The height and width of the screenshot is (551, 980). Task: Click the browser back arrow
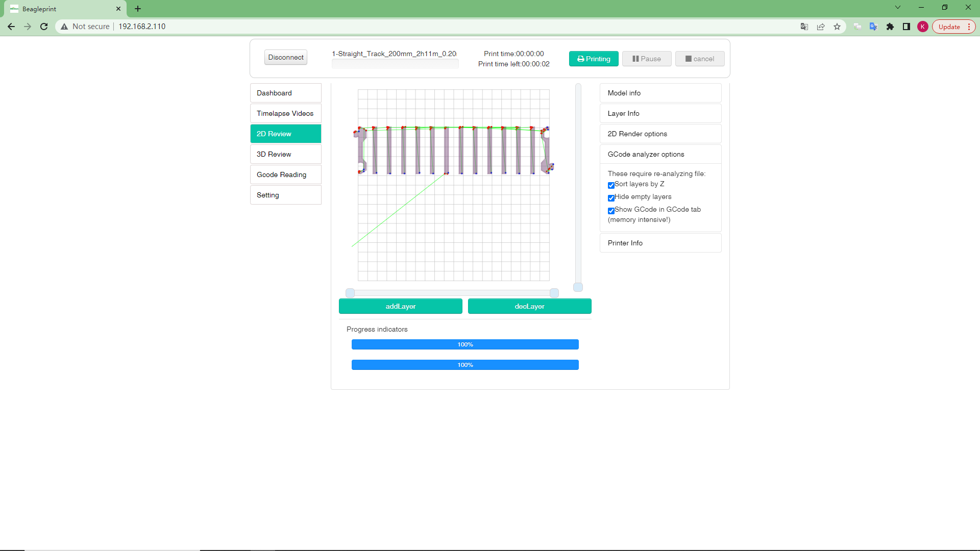pyautogui.click(x=11, y=27)
